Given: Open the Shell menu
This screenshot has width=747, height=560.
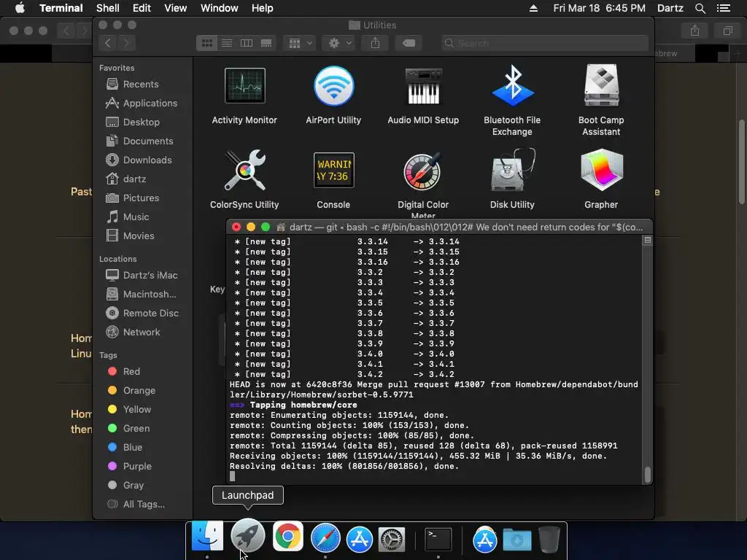Looking at the screenshot, I should point(108,8).
